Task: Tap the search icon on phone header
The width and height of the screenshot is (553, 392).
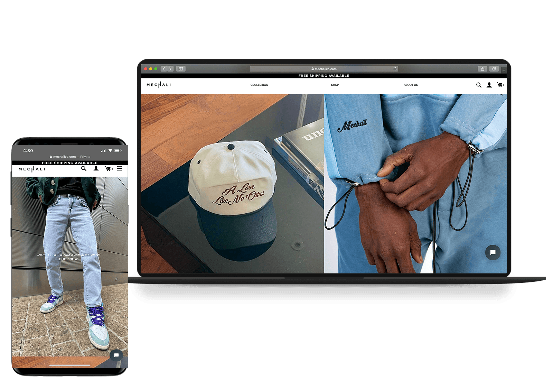Action: pyautogui.click(x=84, y=169)
